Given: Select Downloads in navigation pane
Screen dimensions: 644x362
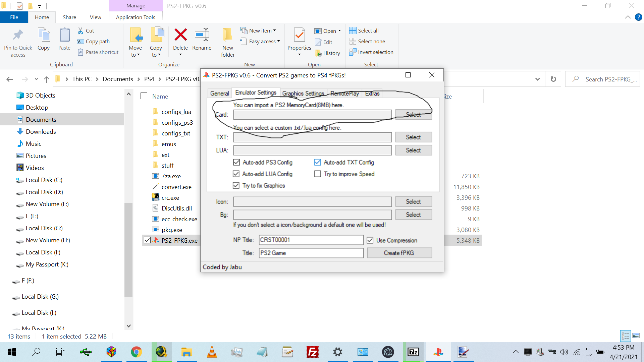Looking at the screenshot, I should pyautogui.click(x=41, y=132).
